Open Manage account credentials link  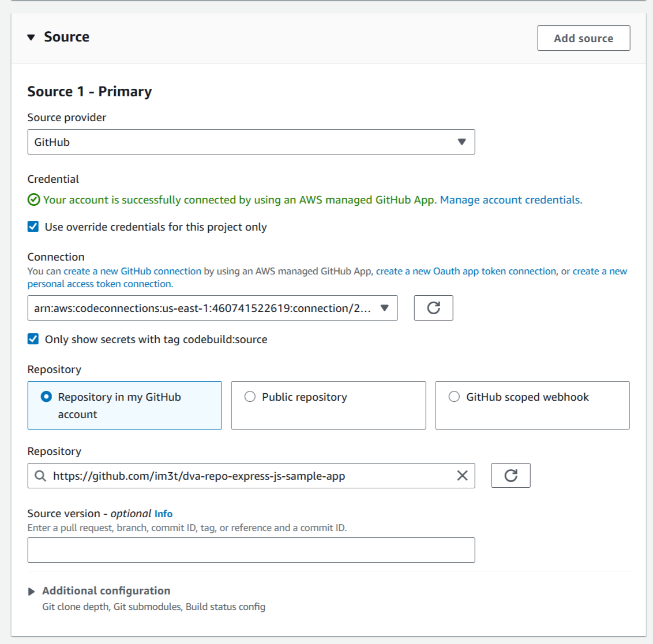(511, 200)
